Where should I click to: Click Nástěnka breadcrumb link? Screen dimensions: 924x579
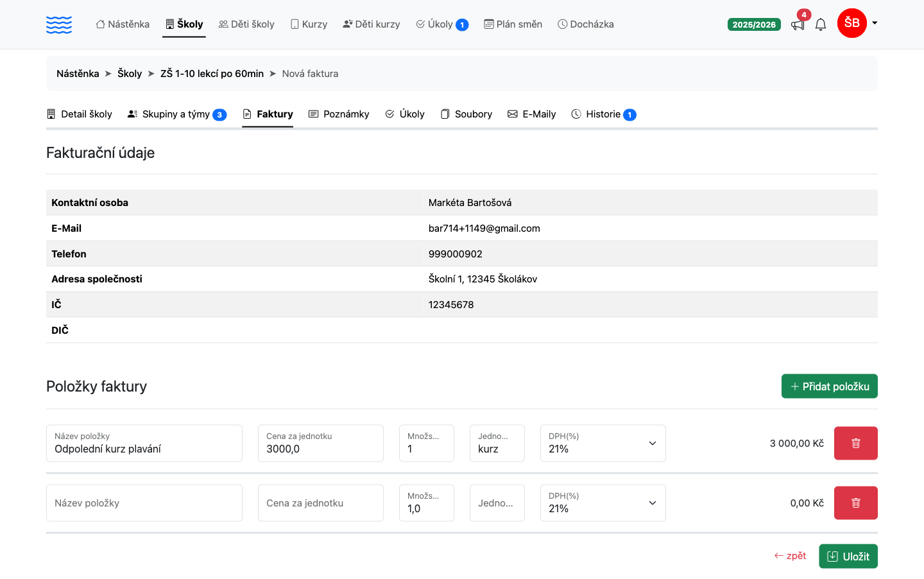click(78, 74)
